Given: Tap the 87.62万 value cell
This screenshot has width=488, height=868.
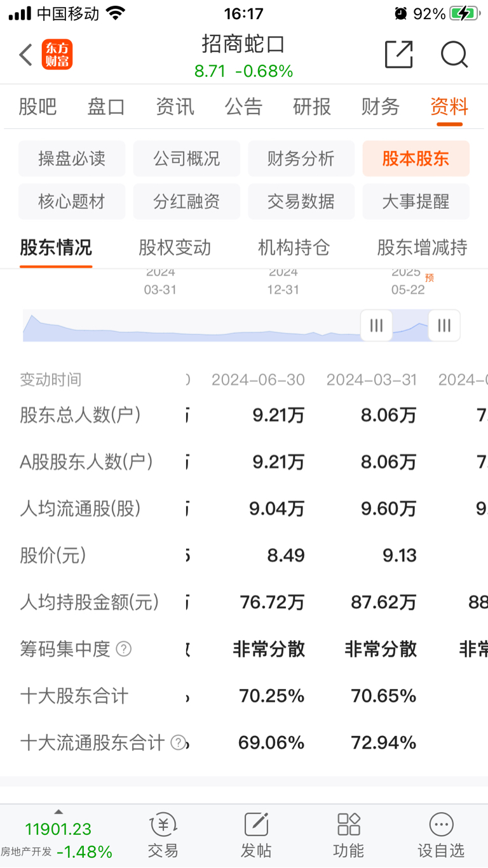Looking at the screenshot, I should [x=384, y=602].
